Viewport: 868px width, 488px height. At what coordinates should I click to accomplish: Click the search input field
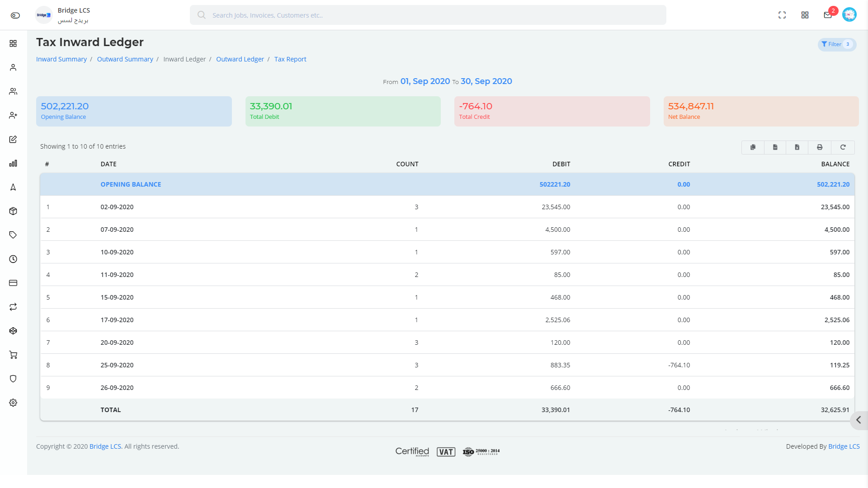click(x=428, y=15)
